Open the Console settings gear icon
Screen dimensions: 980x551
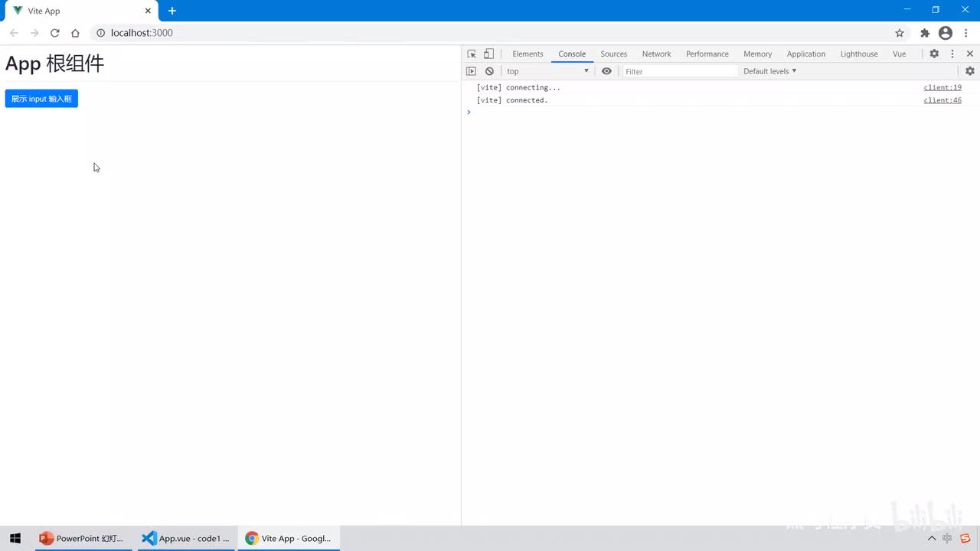click(970, 71)
